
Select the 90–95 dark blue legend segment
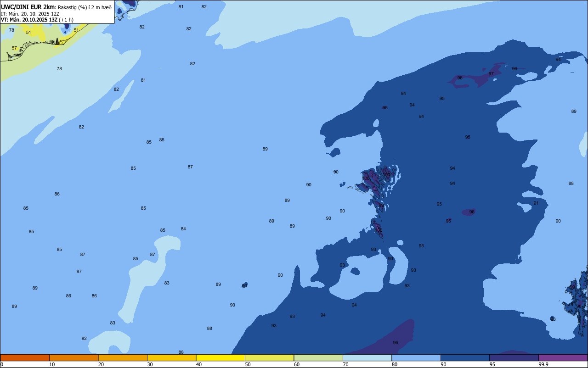[465, 357]
